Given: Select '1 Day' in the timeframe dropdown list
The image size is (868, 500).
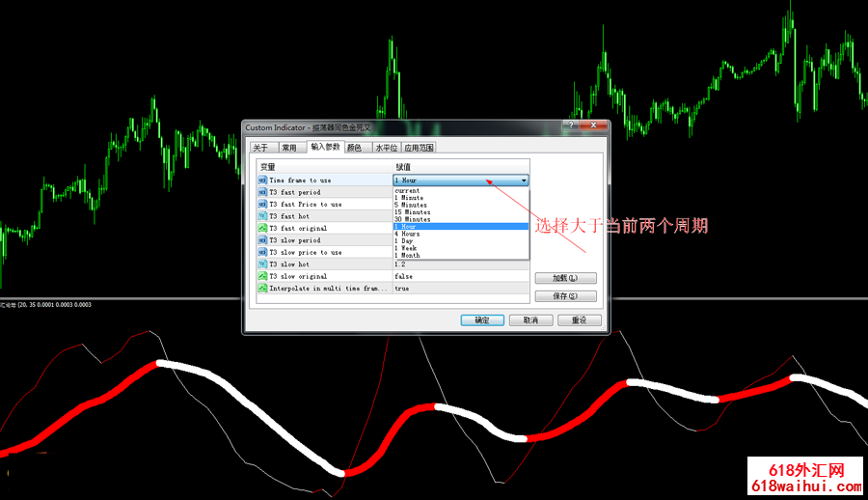Looking at the screenshot, I should coord(404,241).
